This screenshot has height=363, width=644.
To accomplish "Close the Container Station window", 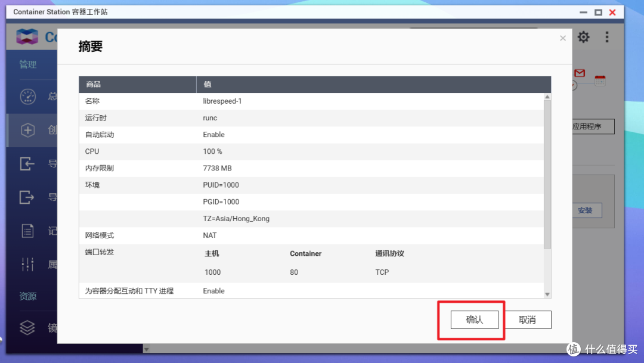I will coord(612,13).
